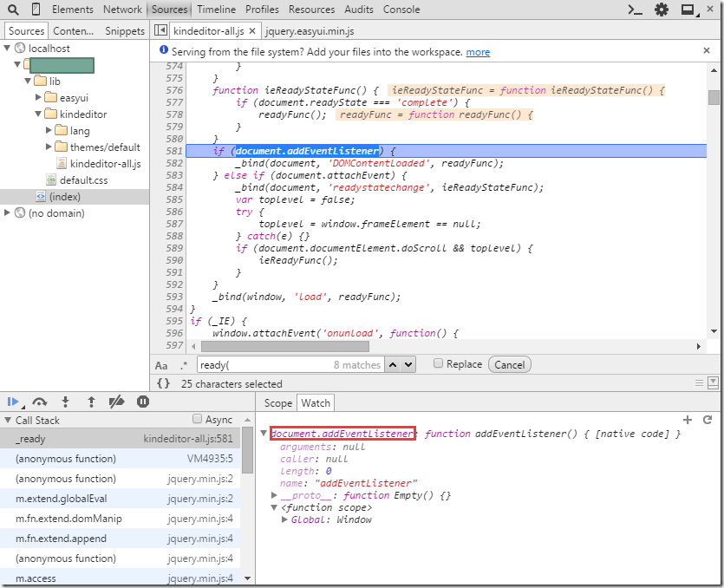Viewport: 724px width, 588px height.
Task: Switch to the Network panel tab
Action: pyautogui.click(x=122, y=10)
